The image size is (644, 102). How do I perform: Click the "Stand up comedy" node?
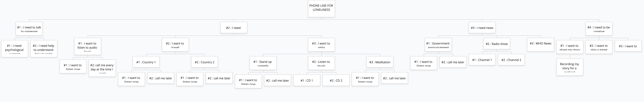263,63
